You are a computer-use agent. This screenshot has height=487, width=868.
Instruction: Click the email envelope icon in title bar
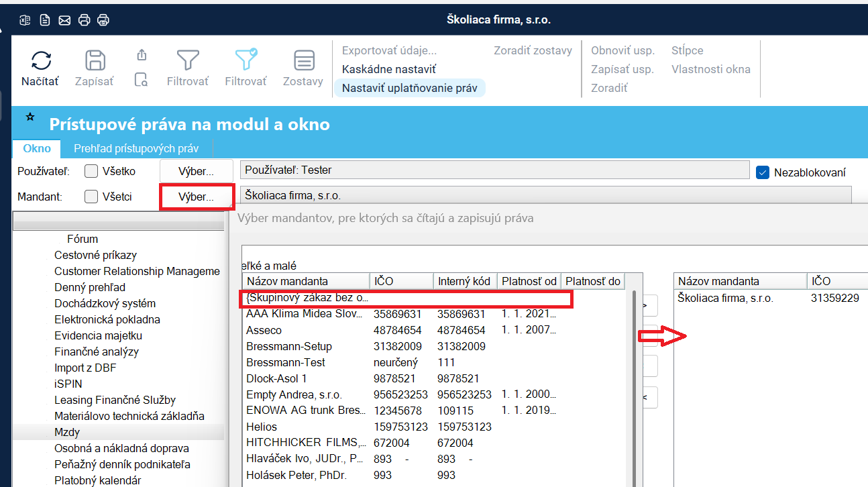(x=64, y=20)
